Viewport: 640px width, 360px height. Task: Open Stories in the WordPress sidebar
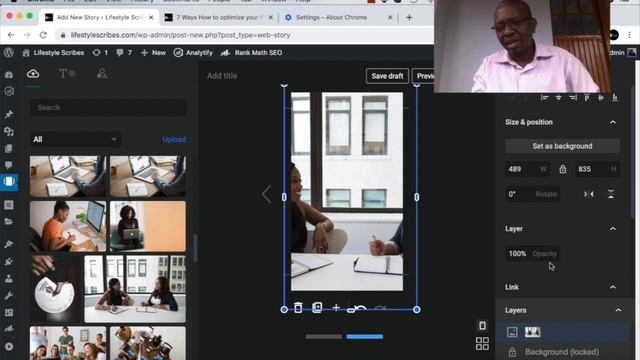9,181
